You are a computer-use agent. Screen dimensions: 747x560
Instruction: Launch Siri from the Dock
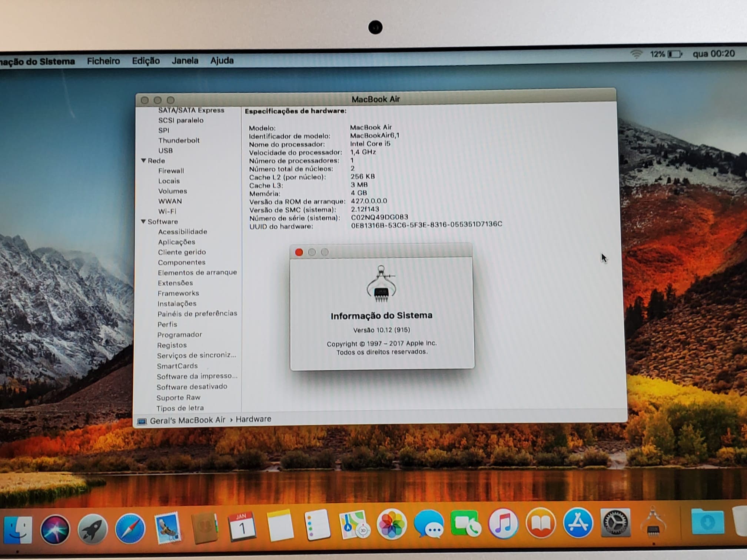(55, 530)
